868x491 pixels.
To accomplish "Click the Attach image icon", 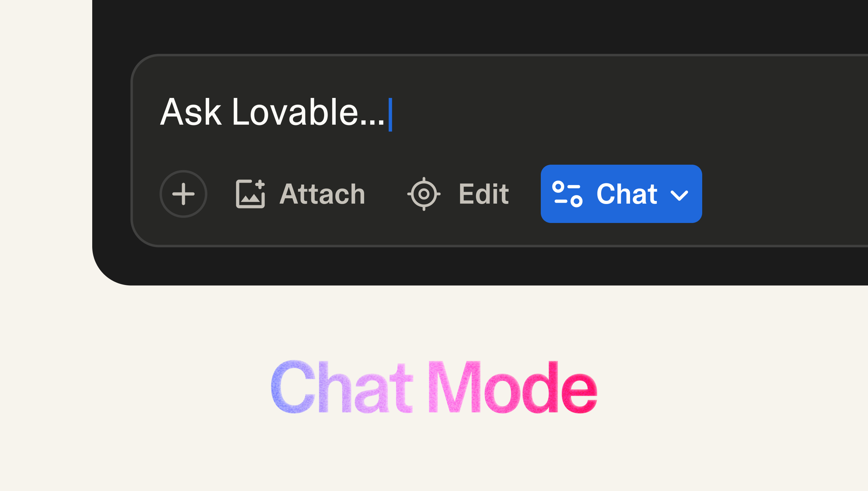I will point(251,194).
